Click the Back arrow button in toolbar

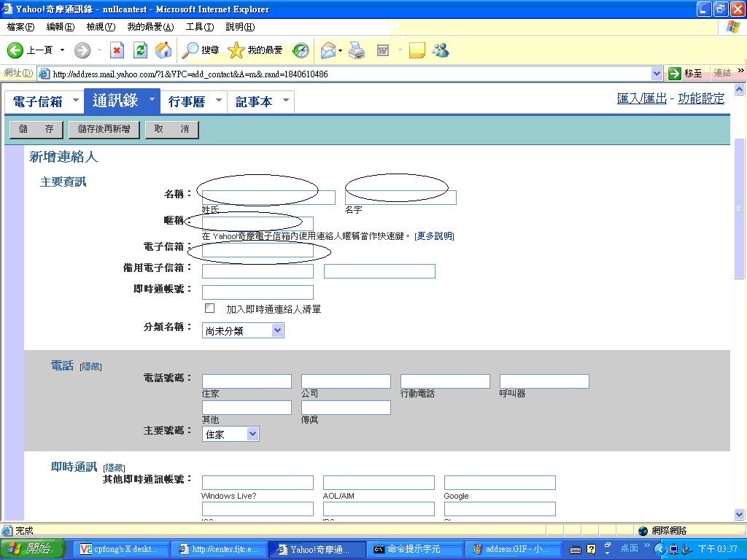[x=16, y=50]
